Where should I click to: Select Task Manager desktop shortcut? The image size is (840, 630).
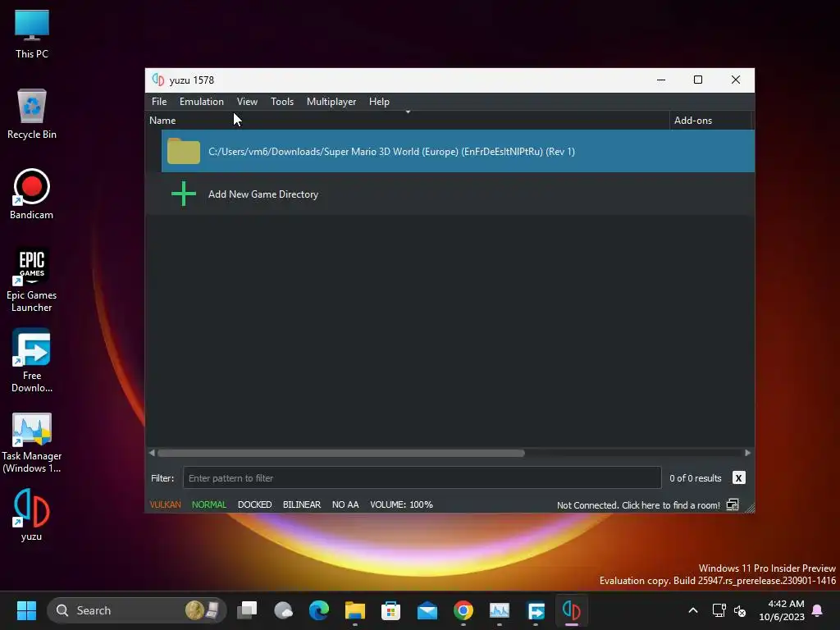click(x=32, y=442)
